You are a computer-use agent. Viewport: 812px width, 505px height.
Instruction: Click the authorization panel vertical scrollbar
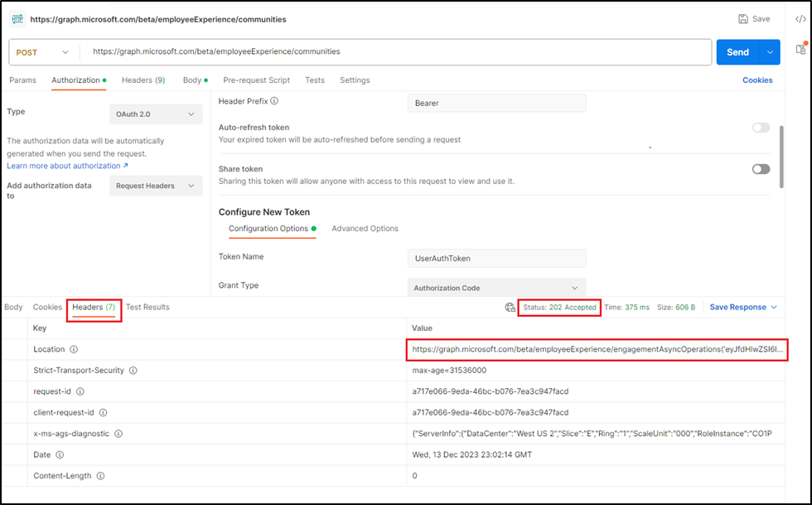781,157
